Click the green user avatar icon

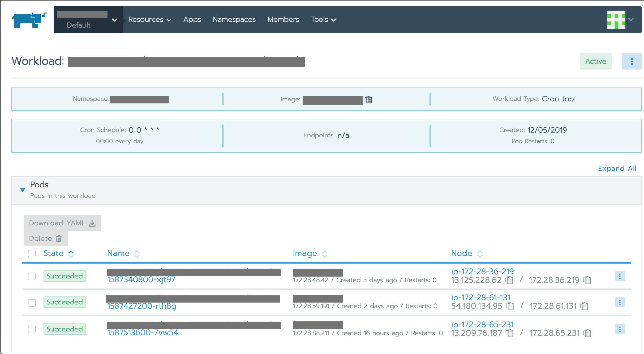[x=616, y=20]
